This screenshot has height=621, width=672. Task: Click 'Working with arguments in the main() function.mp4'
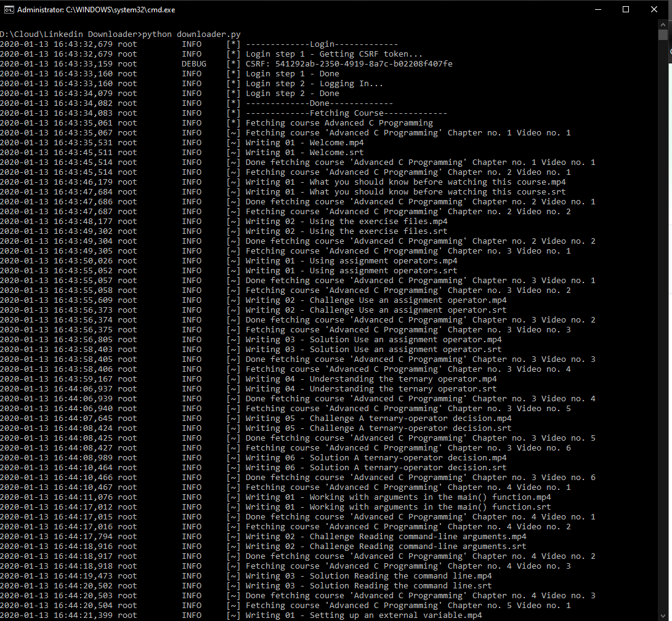431,497
